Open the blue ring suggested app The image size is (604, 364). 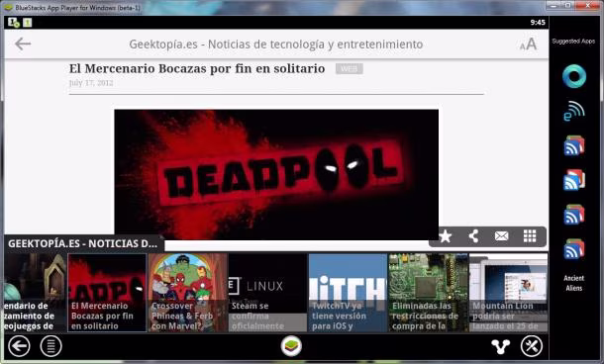574,76
